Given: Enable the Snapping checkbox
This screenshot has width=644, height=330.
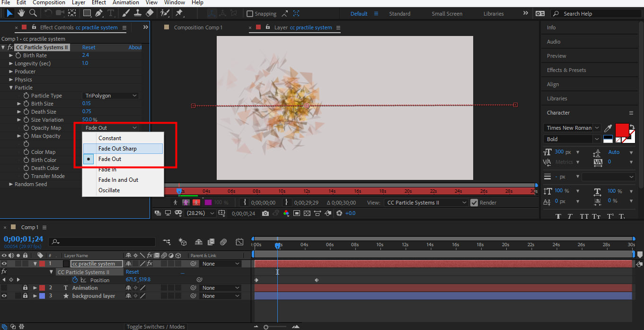Looking at the screenshot, I should pyautogui.click(x=250, y=14).
